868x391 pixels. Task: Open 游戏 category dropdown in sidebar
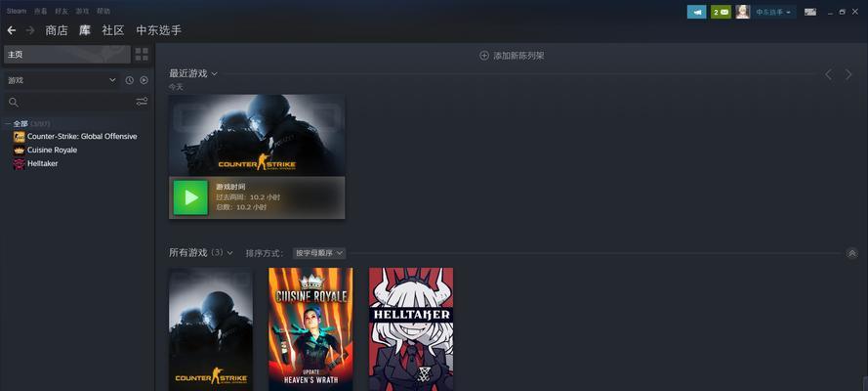62,80
